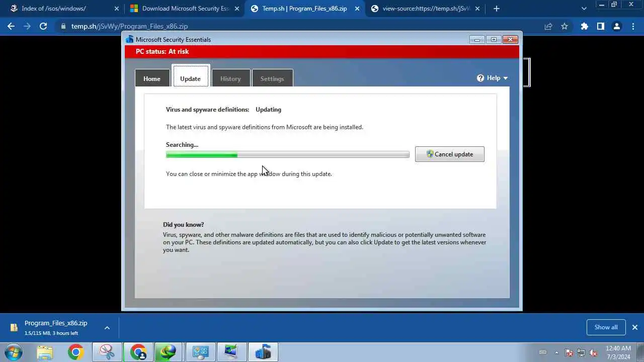Open the Settings tab in Security Essentials

coord(272,78)
